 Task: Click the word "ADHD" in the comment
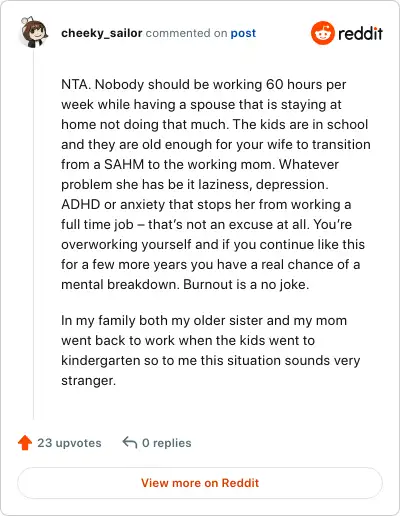click(81, 204)
